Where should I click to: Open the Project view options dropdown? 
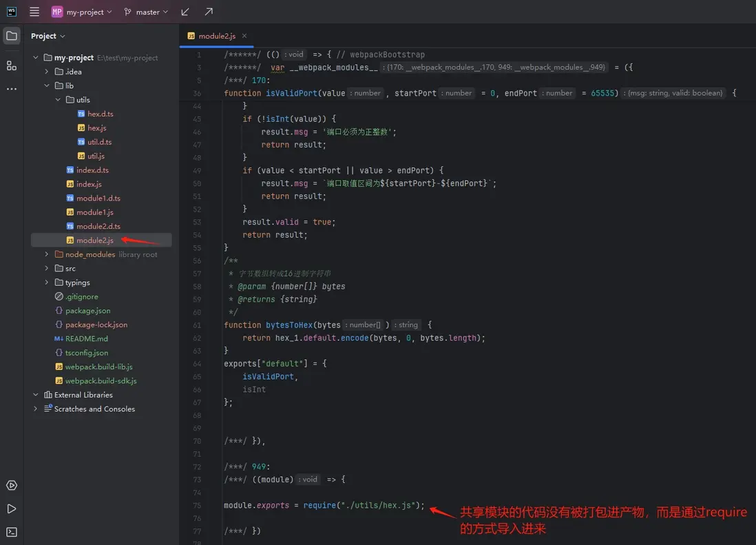coord(48,36)
